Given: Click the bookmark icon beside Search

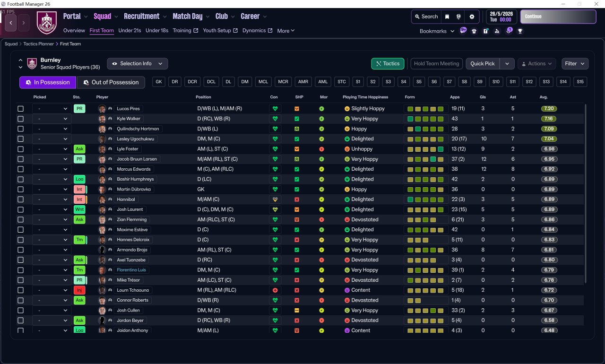Looking at the screenshot, I should pyautogui.click(x=447, y=17).
